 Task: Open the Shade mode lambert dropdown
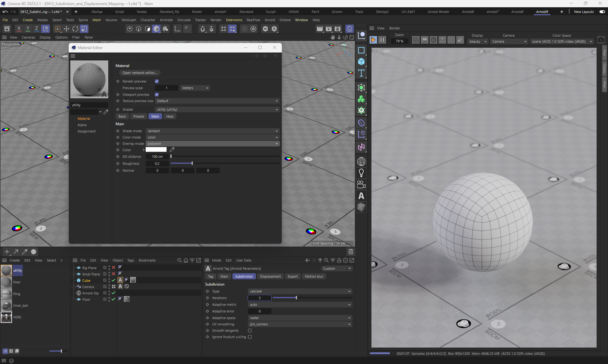click(212, 131)
